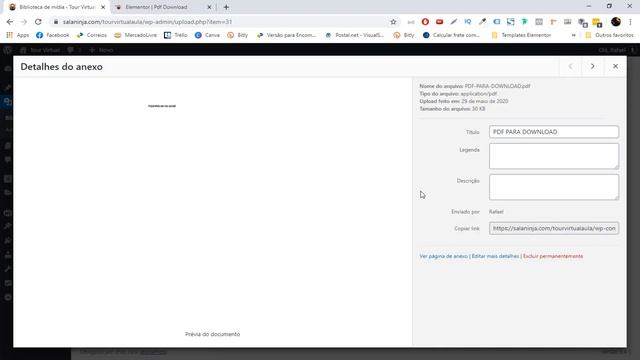This screenshot has height=360, width=640.
Task: Open the Facebook bookmark
Action: click(53, 35)
